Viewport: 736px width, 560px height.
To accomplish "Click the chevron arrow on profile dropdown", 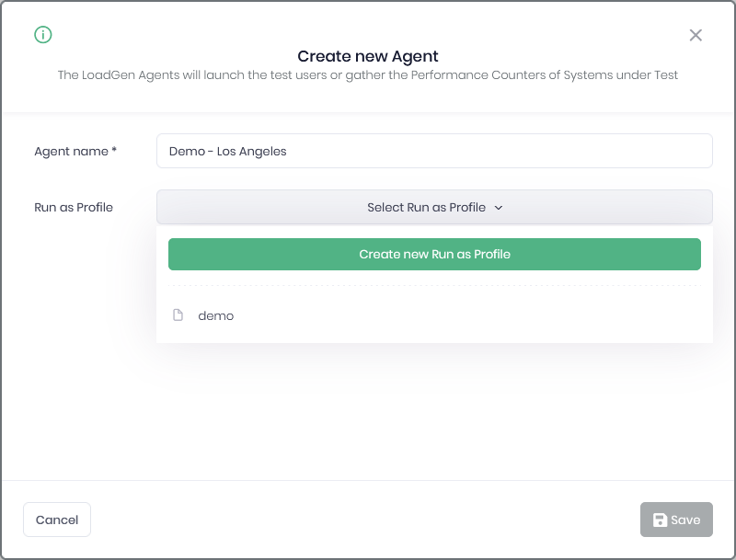I will (499, 208).
